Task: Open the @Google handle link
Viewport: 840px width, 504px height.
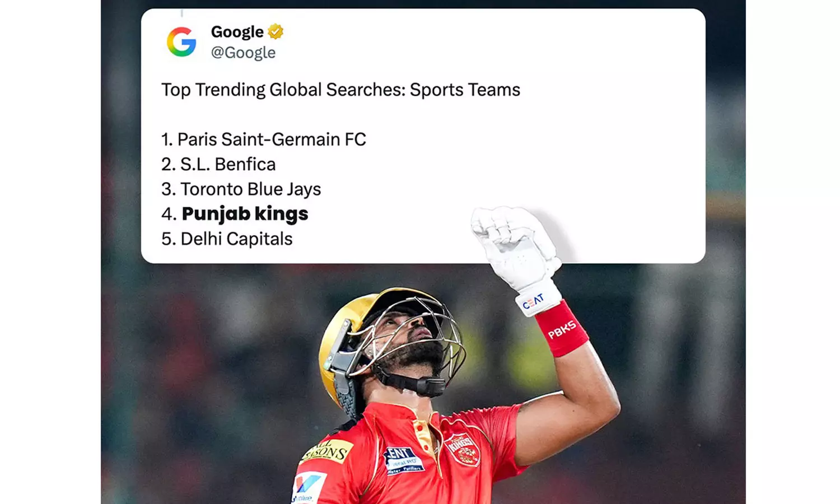Action: (243, 53)
